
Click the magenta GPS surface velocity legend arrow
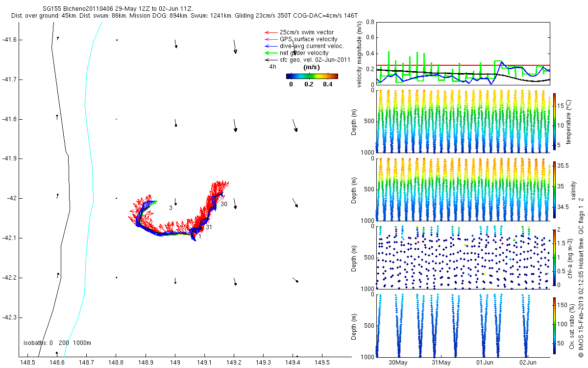click(x=271, y=39)
